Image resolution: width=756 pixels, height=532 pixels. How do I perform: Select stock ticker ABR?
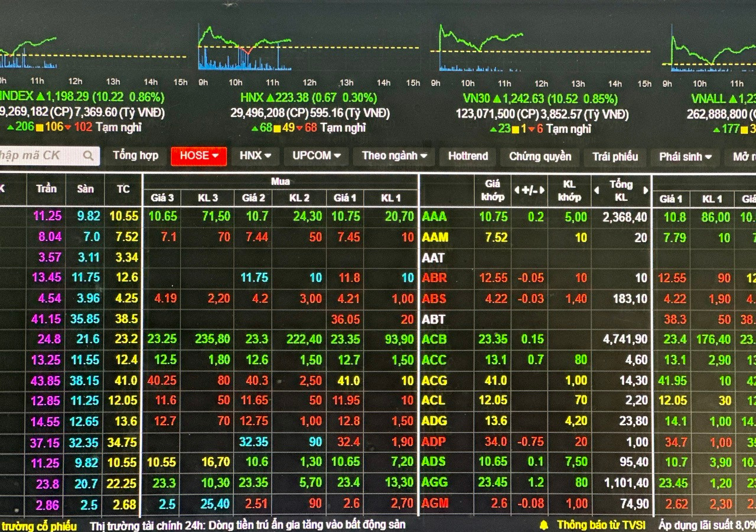click(434, 278)
